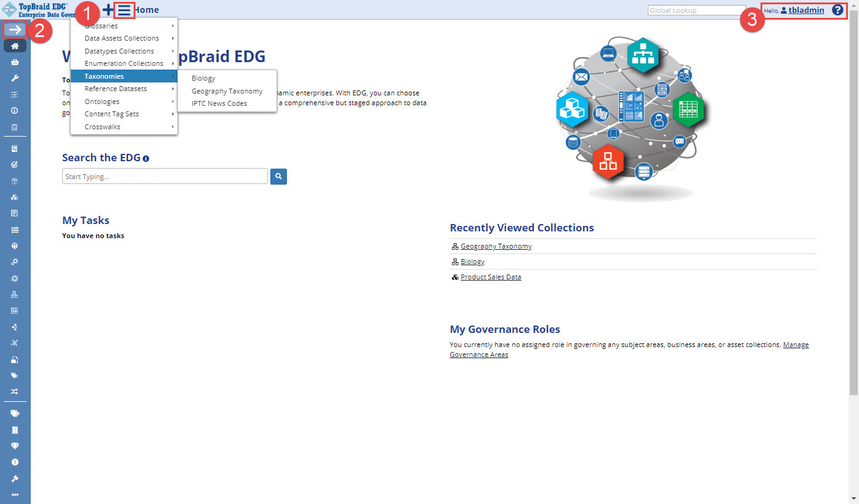Choose Geography Taxonomy in the submenu
Screen dimensions: 859x504
coord(227,91)
